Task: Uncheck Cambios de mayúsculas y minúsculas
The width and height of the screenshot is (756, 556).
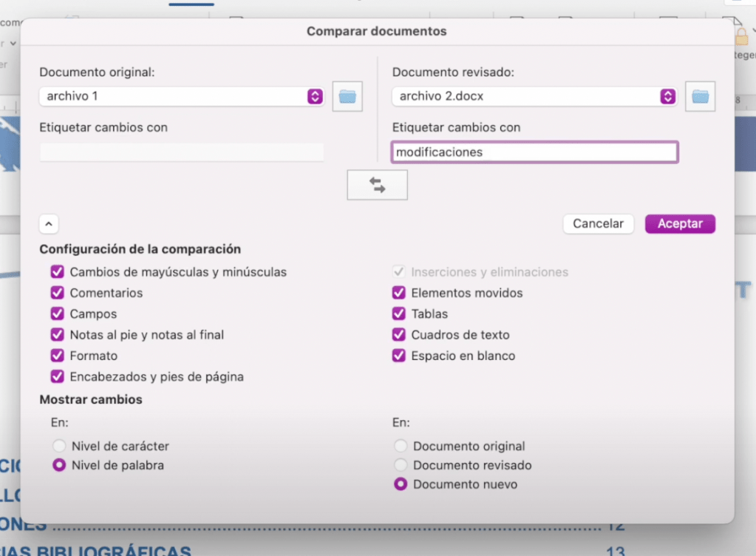Action: tap(58, 272)
